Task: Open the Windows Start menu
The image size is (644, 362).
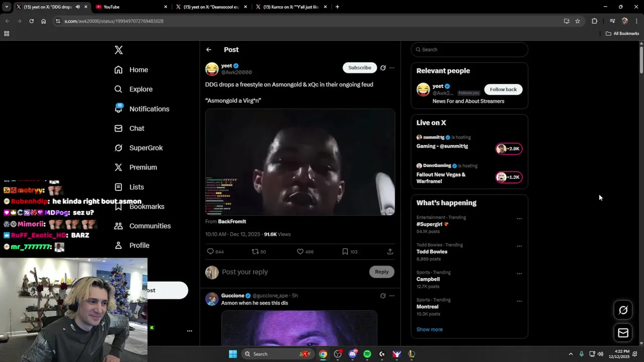Action: (x=233, y=354)
